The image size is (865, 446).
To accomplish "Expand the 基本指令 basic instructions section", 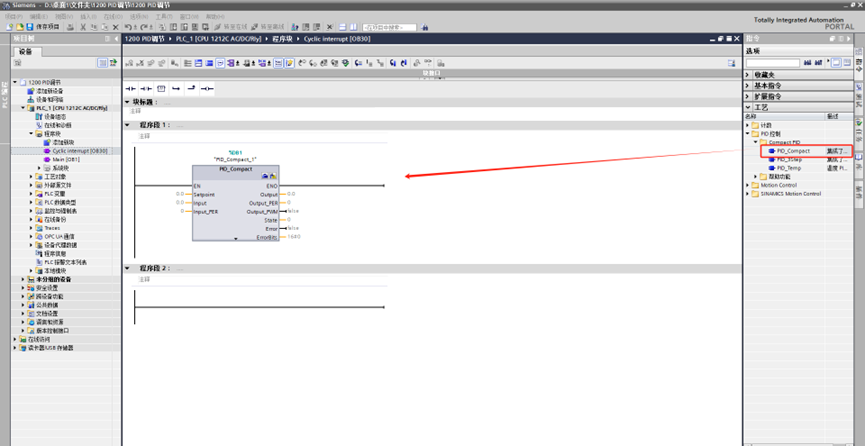I will (748, 86).
